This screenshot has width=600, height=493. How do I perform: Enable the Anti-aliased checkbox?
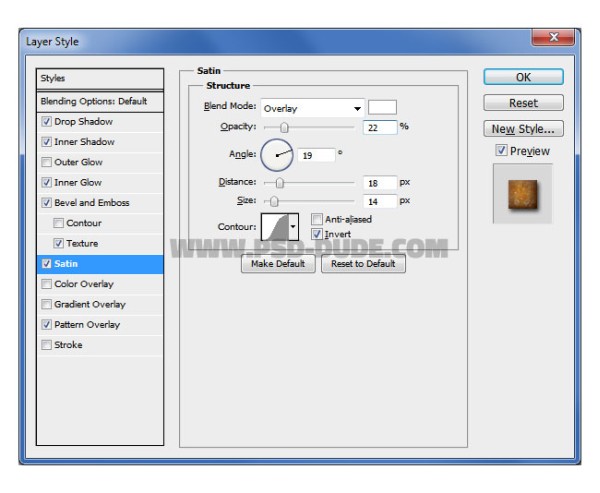point(317,219)
